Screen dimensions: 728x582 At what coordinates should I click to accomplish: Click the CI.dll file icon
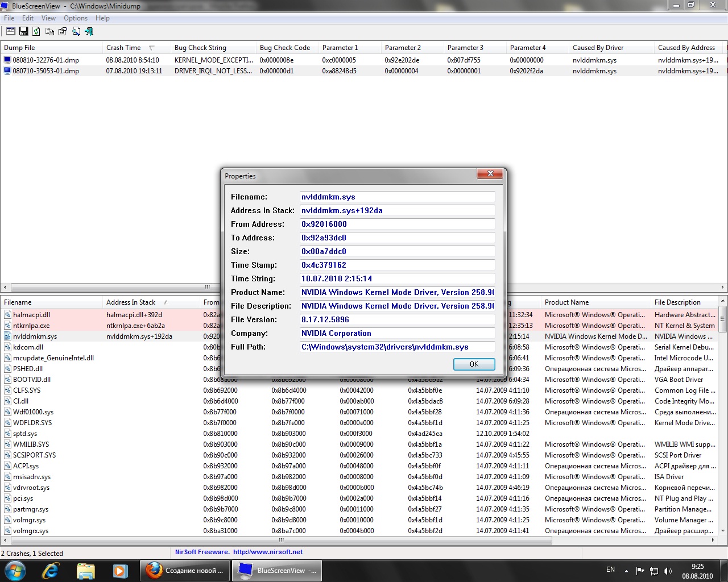(8, 401)
